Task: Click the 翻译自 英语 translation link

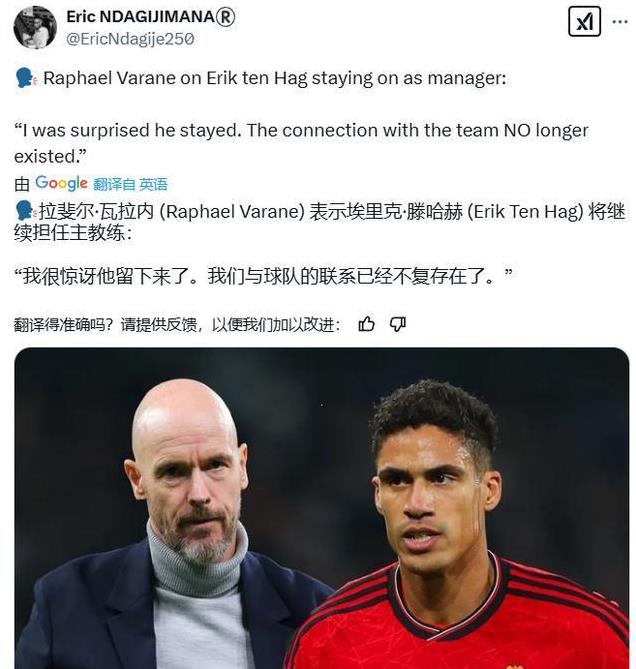Action: [130, 184]
